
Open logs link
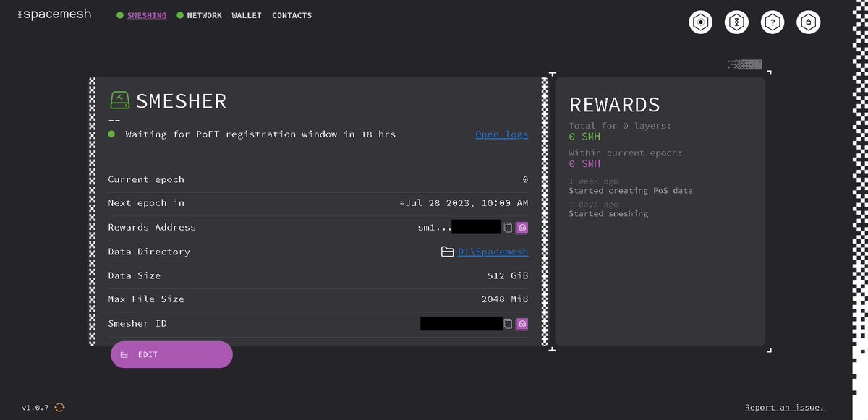pos(502,134)
